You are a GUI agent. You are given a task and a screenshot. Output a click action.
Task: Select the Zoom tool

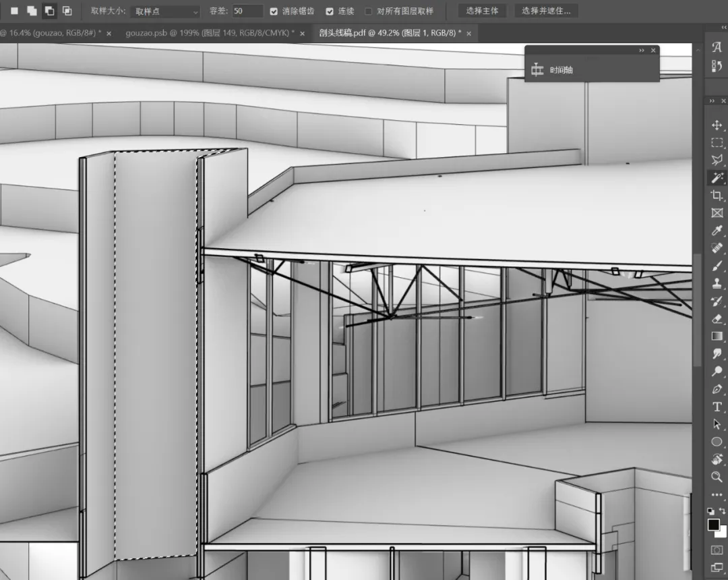coord(717,477)
